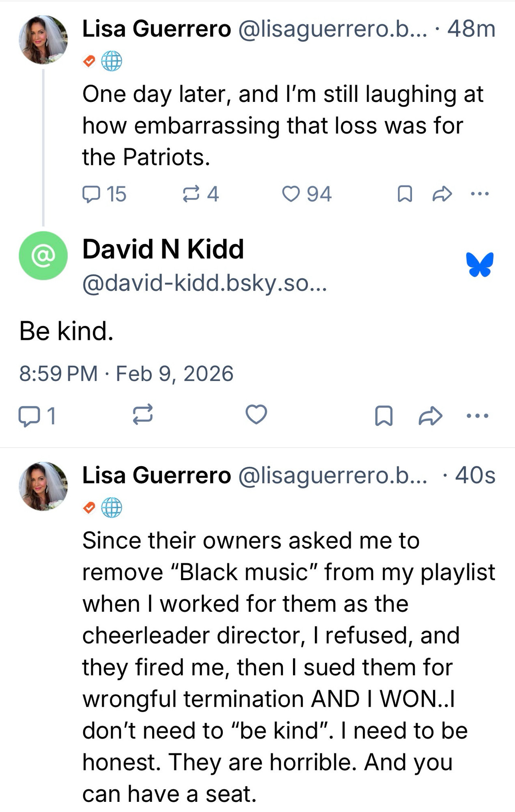The height and width of the screenshot is (812, 515).
Task: Open more options for "Be kind." post
Action: 478,416
